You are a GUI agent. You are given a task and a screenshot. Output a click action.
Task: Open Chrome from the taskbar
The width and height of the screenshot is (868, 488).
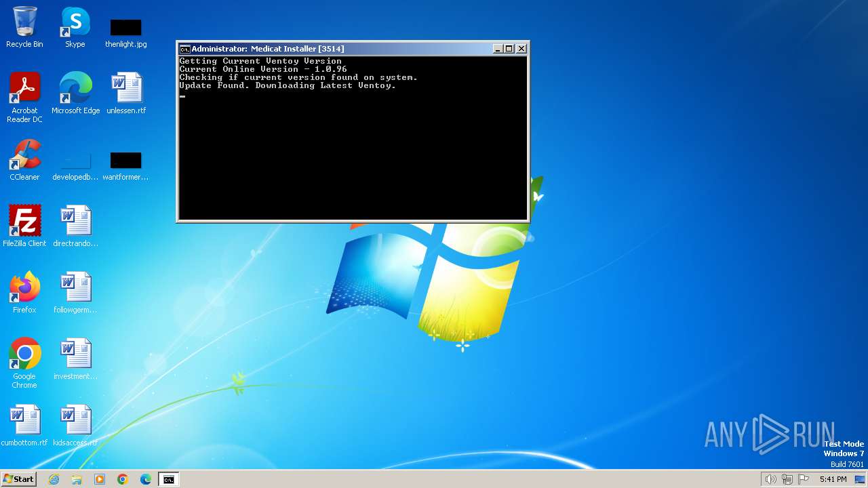pyautogui.click(x=123, y=479)
